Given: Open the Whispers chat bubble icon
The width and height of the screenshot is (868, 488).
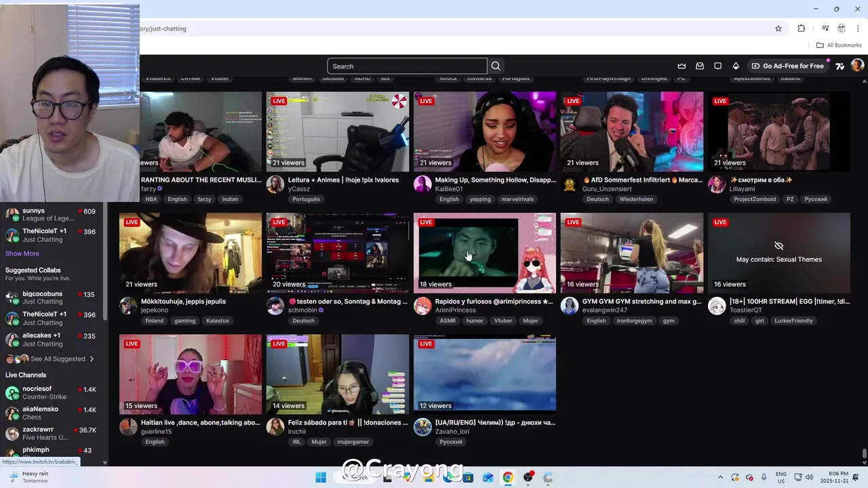Looking at the screenshot, I should (717, 66).
